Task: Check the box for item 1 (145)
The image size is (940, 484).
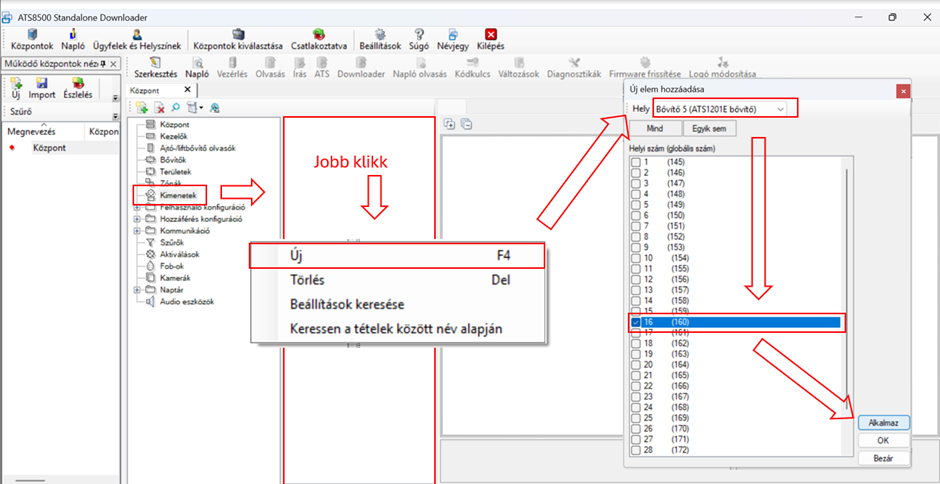Action: pyautogui.click(x=636, y=162)
